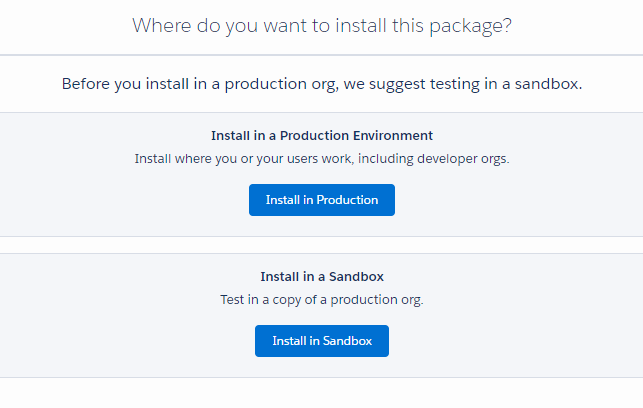
Task: Click the word 'Test' in the sandbox description
Action: [232, 300]
